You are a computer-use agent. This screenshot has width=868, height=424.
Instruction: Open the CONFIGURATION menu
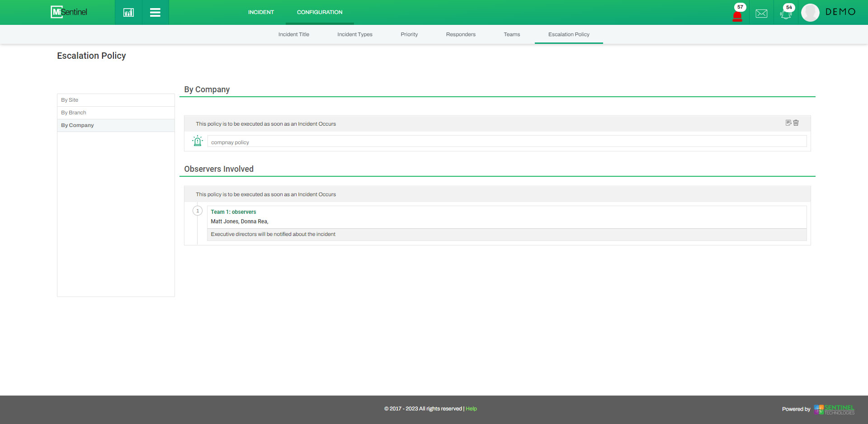coord(320,12)
